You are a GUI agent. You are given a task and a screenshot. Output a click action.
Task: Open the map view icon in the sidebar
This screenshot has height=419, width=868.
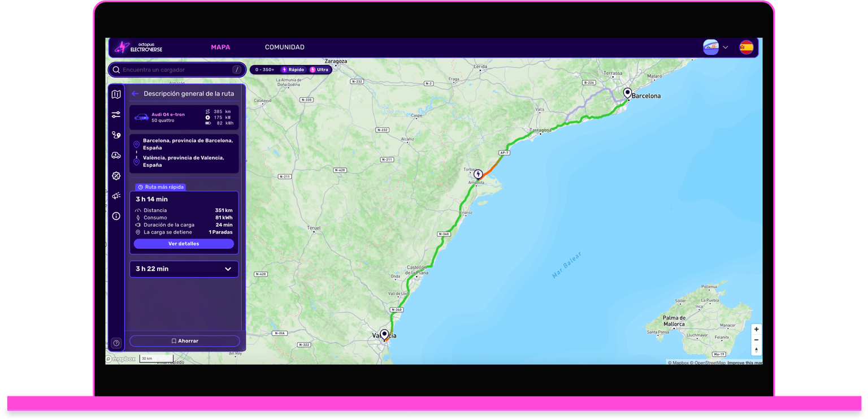(116, 94)
